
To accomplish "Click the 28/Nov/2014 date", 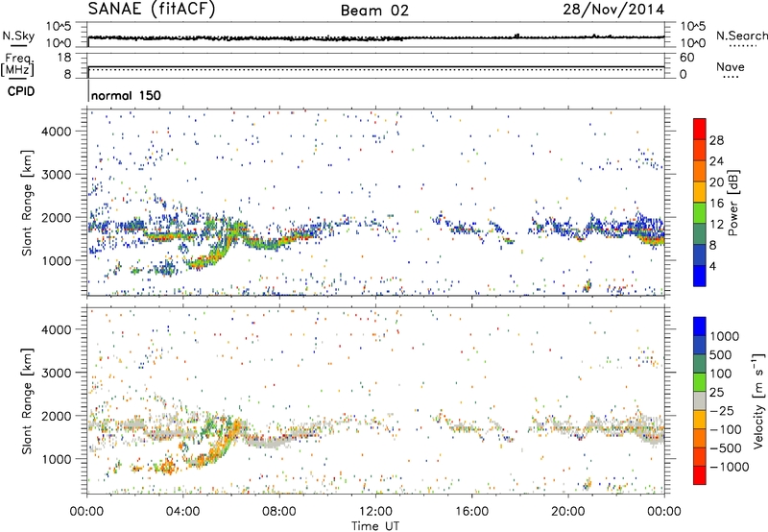I will pos(613,9).
